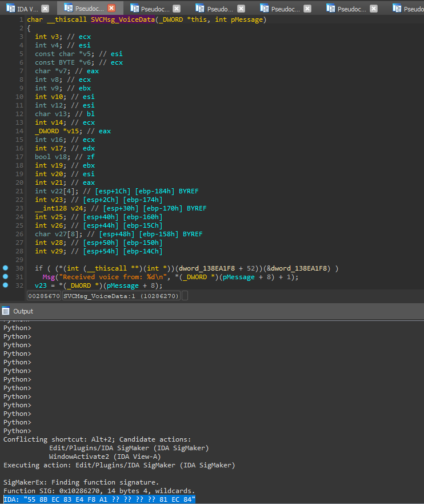Select the "char *v7; // eax" declaration
The height and width of the screenshot is (504, 424).
tap(67, 71)
